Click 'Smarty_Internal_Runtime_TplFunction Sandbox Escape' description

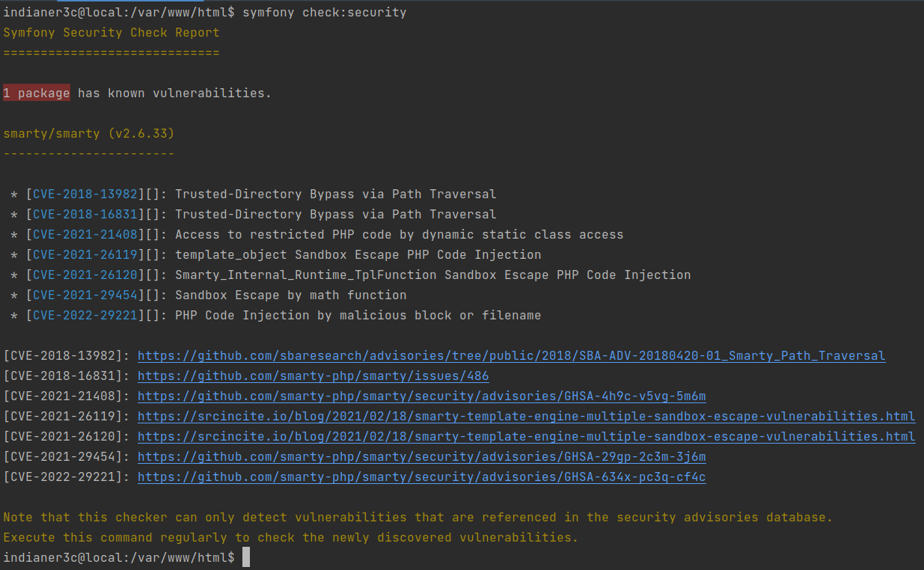(x=433, y=275)
